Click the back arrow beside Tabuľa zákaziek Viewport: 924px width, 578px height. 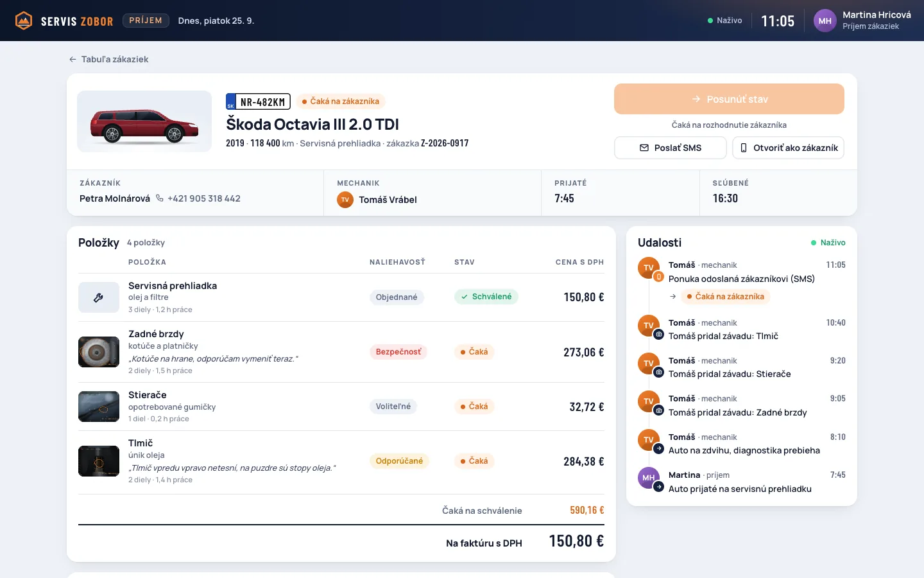73,59
